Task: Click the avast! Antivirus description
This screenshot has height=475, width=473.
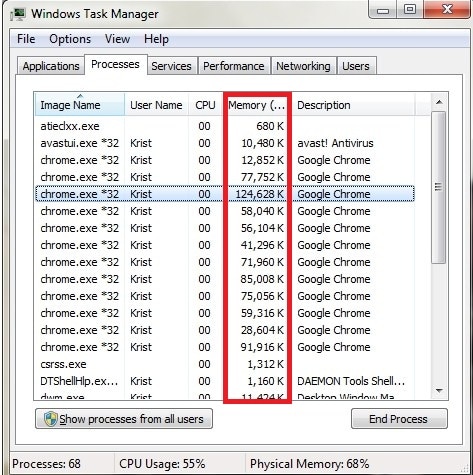Action: [x=335, y=143]
